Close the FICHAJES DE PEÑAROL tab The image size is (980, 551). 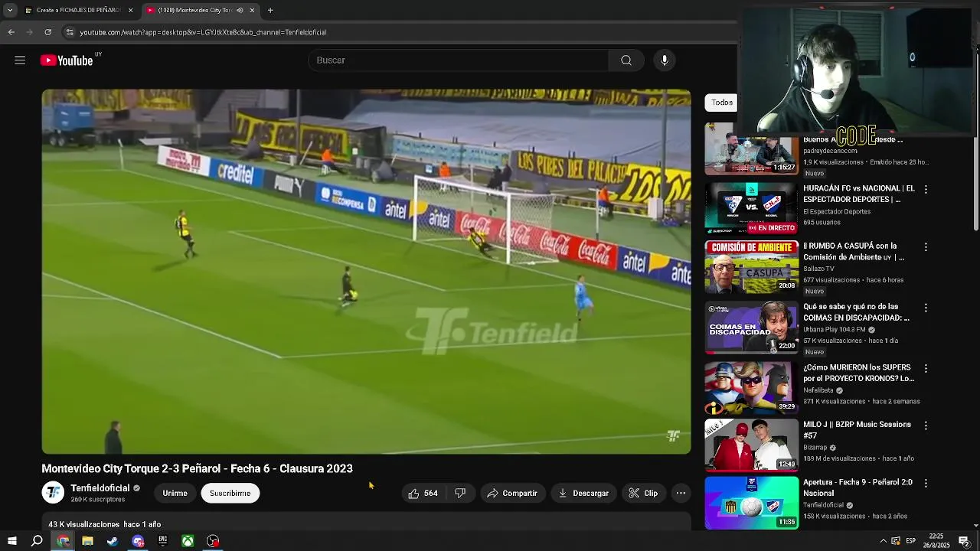130,10
